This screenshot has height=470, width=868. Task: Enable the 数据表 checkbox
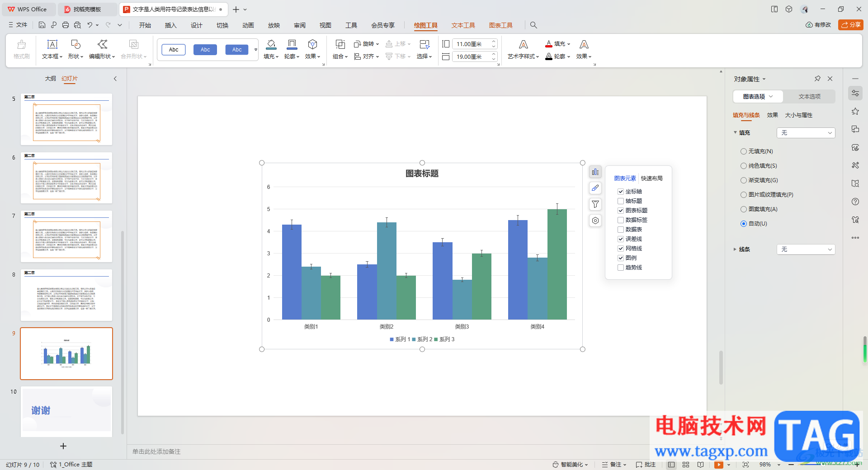[x=621, y=230]
